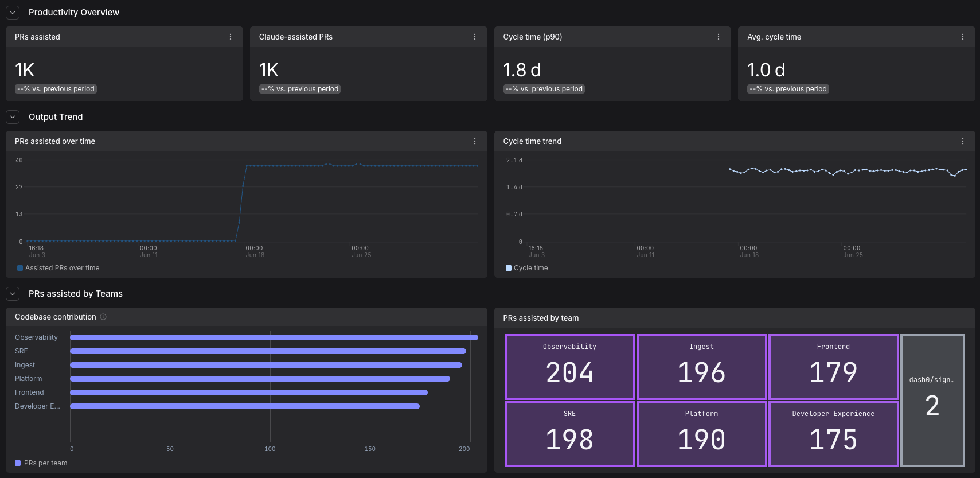Open Cycle time trend chart options menu
This screenshot has width=980, height=478.
(963, 141)
